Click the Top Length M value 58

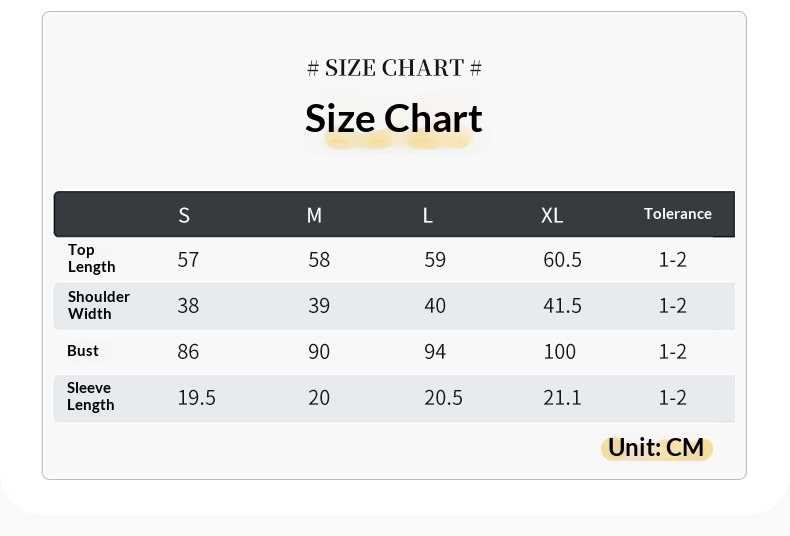[319, 260]
